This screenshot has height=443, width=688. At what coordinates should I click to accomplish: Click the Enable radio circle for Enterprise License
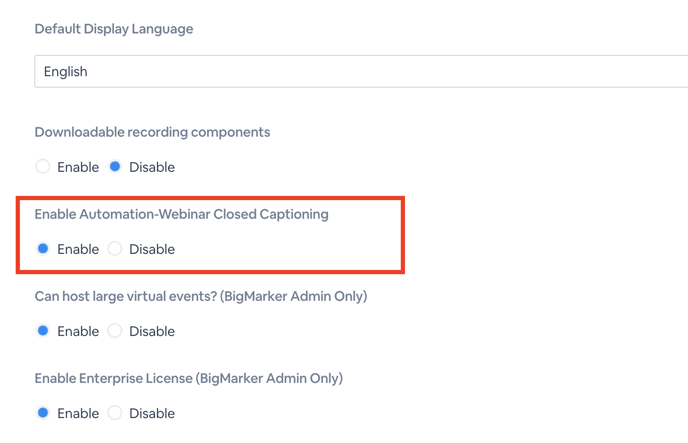(43, 413)
